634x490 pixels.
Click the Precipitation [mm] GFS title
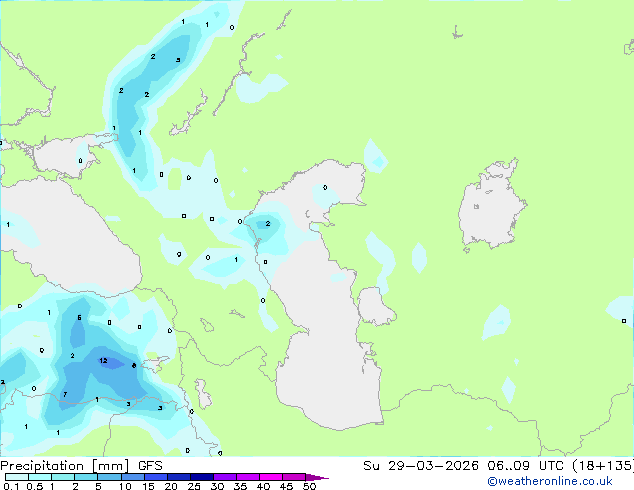pyautogui.click(x=81, y=466)
